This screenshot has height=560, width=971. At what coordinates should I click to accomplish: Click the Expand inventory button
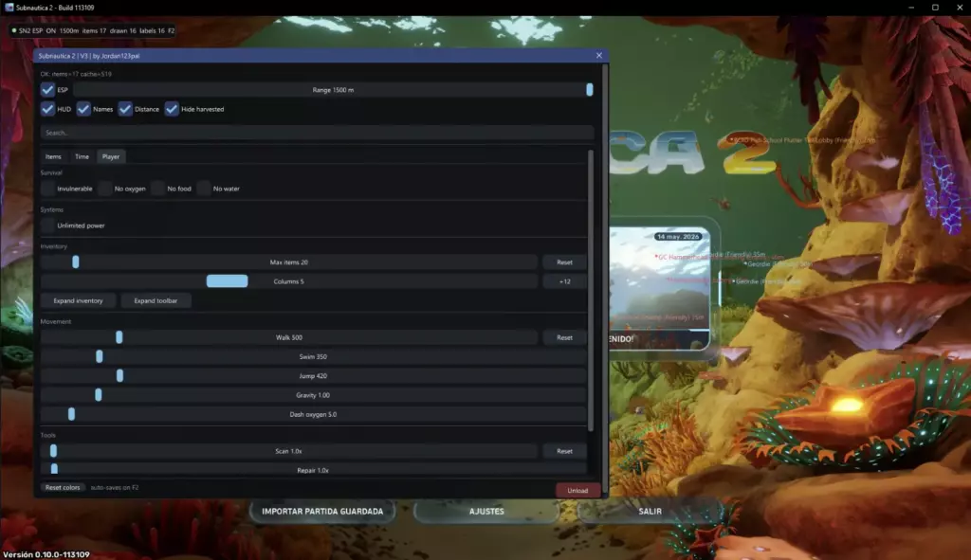click(x=78, y=300)
